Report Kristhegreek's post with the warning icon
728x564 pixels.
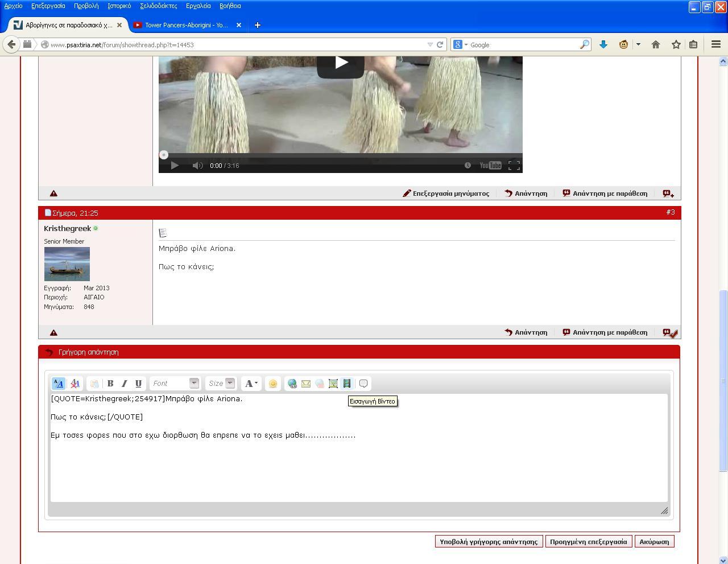[x=53, y=332]
